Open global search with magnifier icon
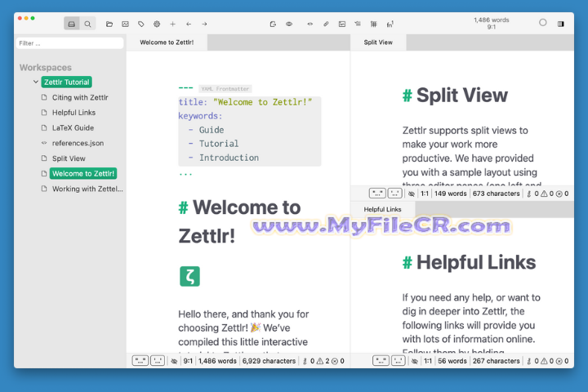Screen dimensions: 588x392 87,24
